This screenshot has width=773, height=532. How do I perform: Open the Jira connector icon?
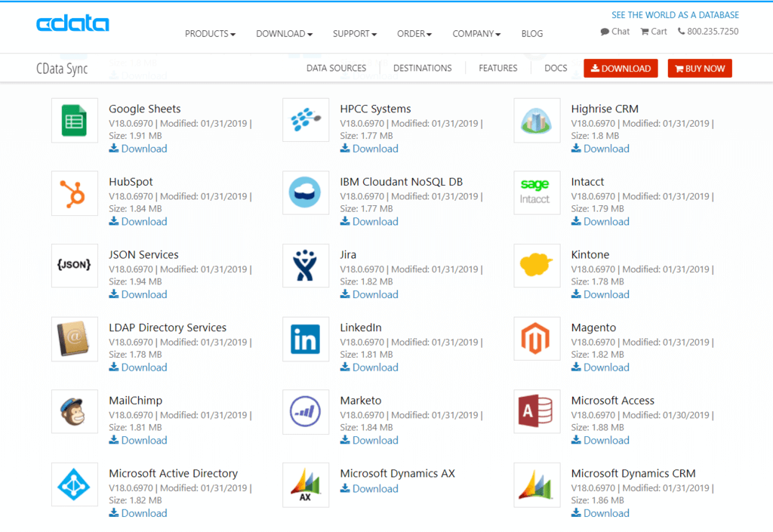tap(306, 266)
